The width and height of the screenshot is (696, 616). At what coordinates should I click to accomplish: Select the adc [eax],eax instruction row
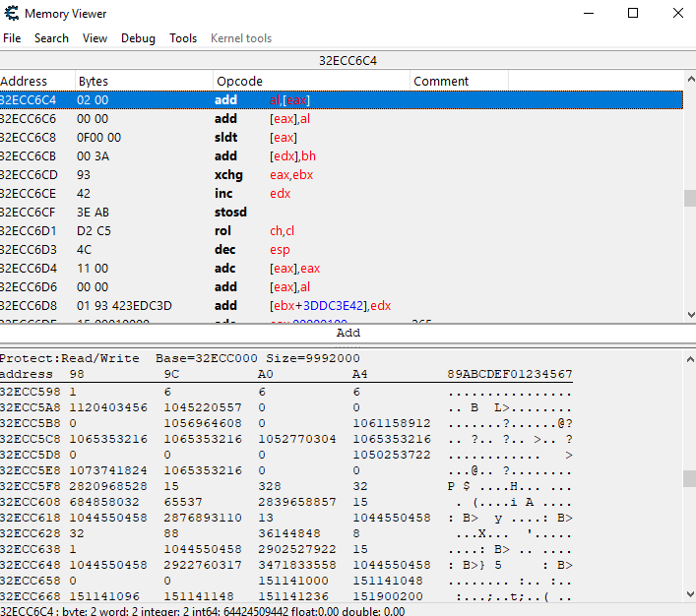tap(342, 268)
